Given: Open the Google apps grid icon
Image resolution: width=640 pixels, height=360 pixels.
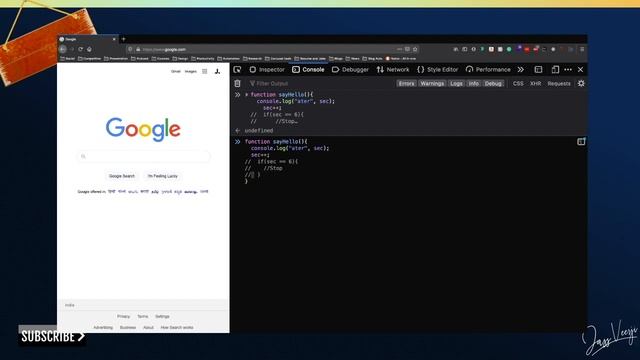Looking at the screenshot, I should pos(204,71).
